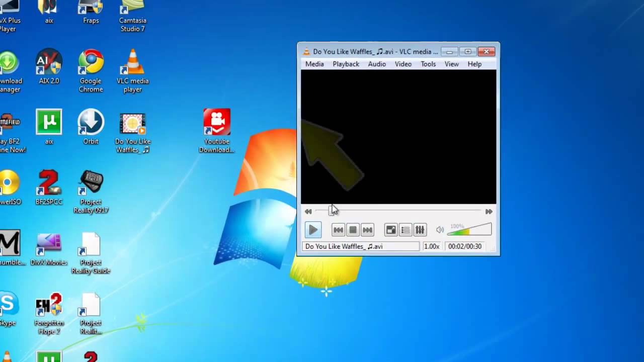Stop playback with the stop button
This screenshot has height=362, width=644.
[353, 230]
